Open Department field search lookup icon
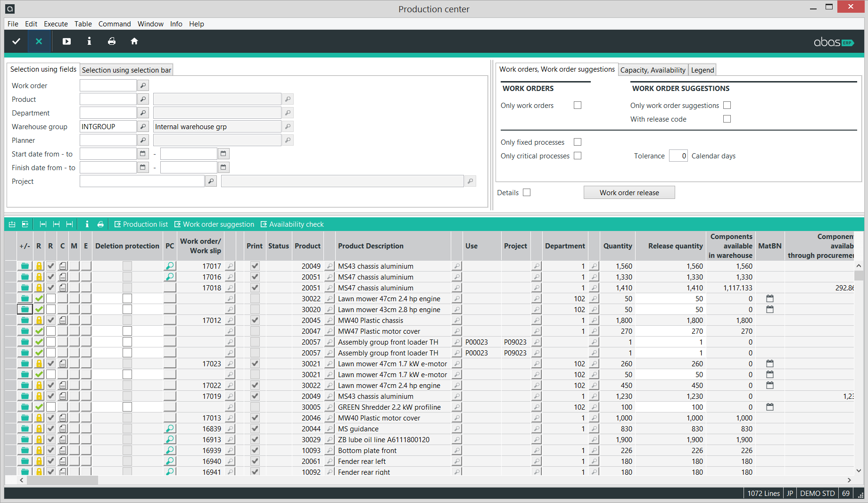This screenshot has width=868, height=503. [143, 113]
